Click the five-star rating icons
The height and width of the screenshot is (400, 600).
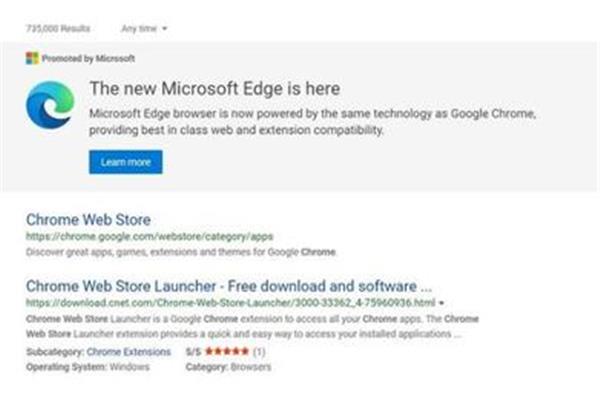(x=227, y=351)
